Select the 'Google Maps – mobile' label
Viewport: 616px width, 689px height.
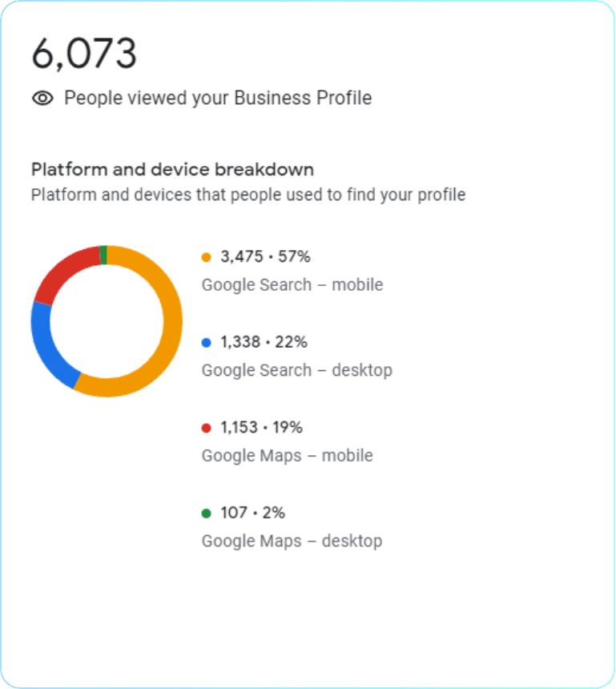click(287, 455)
